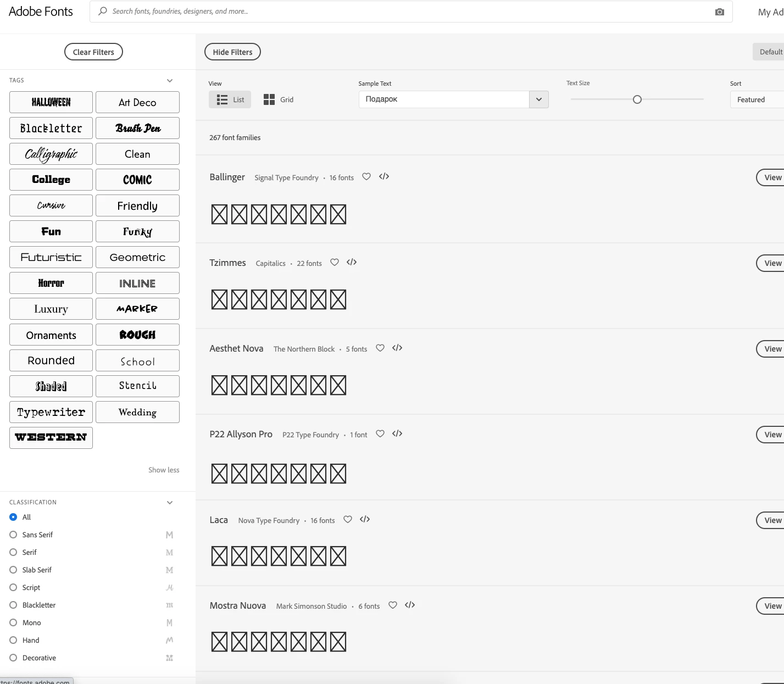This screenshot has width=784, height=684.
Task: Select Decorative classification
Action: [13, 658]
